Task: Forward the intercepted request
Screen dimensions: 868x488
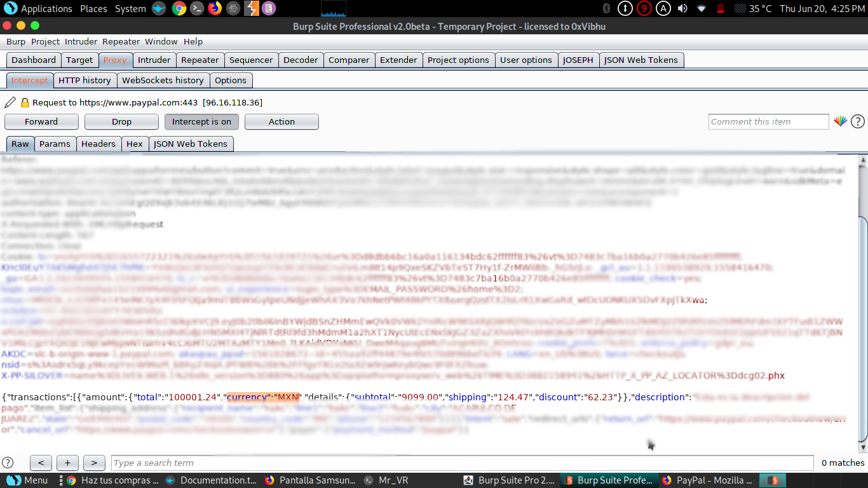Action: point(41,121)
